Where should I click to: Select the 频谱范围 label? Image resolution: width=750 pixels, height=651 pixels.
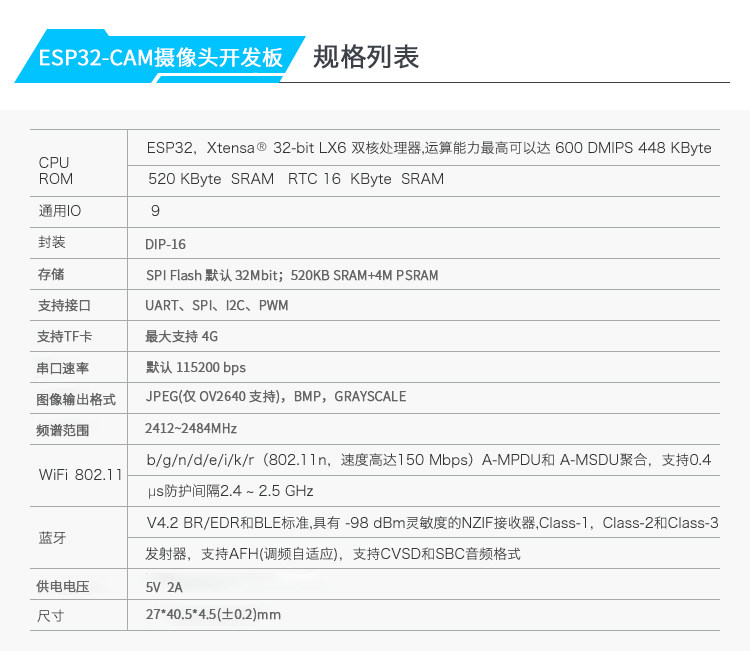(x=63, y=430)
